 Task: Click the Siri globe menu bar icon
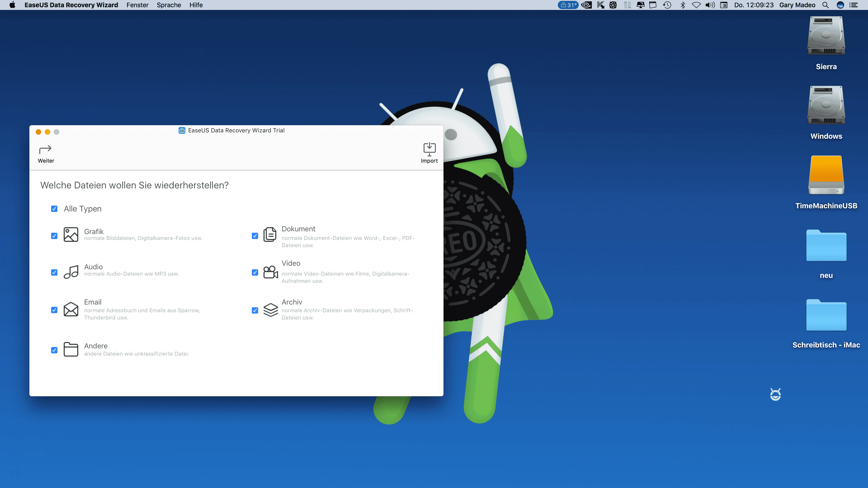pyautogui.click(x=840, y=5)
